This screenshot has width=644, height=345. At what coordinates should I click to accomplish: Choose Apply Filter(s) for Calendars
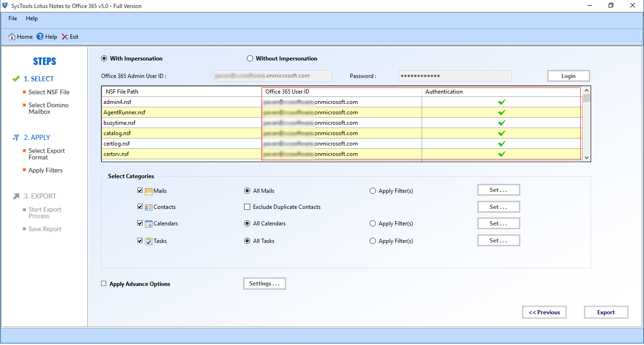tap(373, 224)
